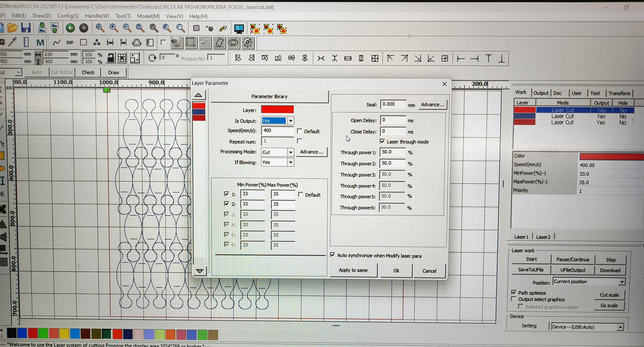Open the blue monitor preview icon

(x=239, y=28)
